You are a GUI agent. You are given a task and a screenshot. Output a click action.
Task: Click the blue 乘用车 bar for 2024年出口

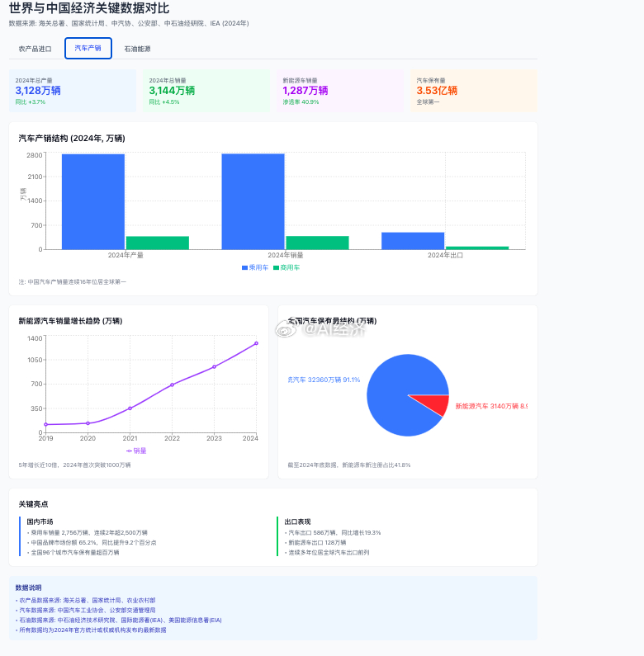click(413, 241)
